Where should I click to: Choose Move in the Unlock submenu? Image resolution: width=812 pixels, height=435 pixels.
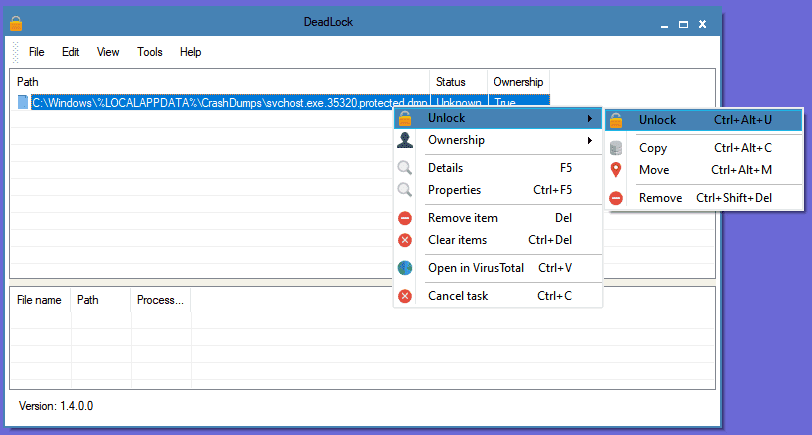click(704, 170)
